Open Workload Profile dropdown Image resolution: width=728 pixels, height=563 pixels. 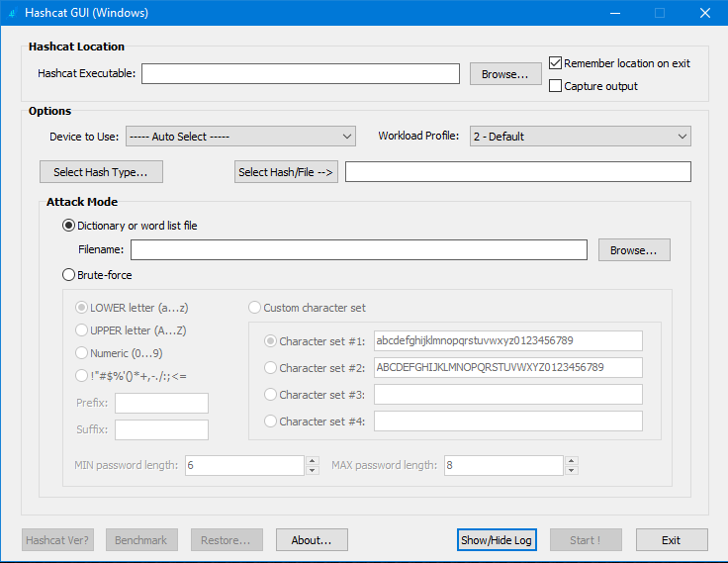pyautogui.click(x=580, y=137)
